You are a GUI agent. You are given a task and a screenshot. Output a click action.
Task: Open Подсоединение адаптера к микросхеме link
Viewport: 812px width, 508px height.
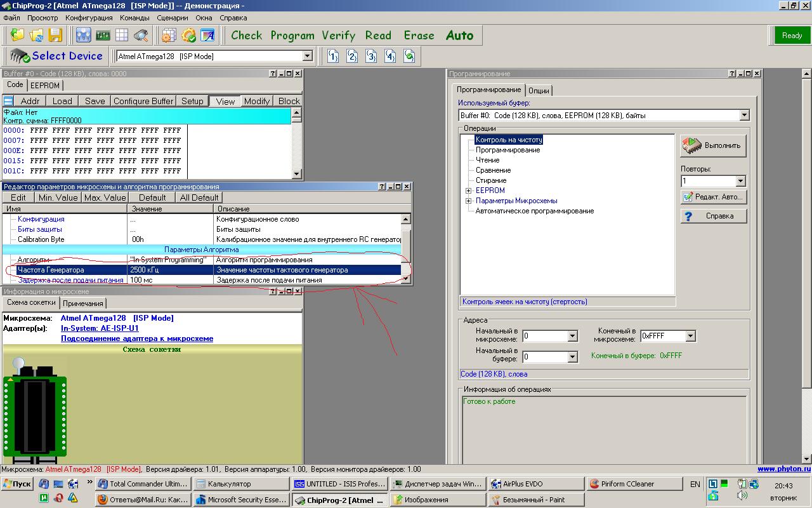click(137, 338)
